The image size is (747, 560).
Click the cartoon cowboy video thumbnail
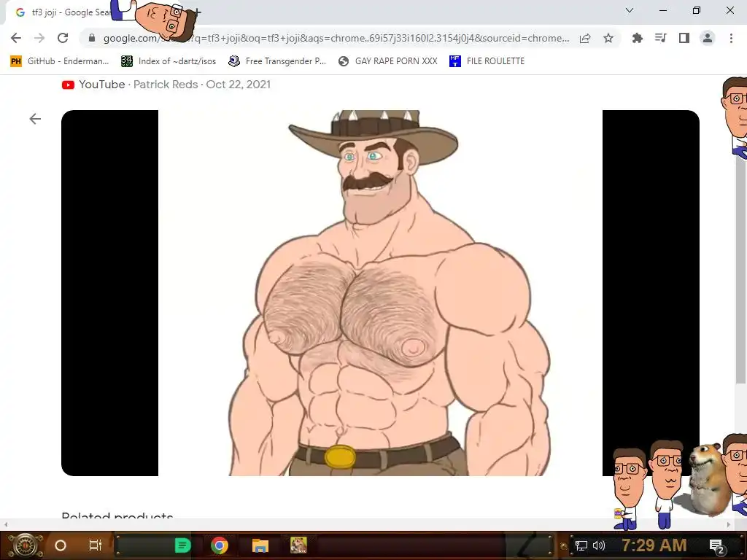(380, 293)
